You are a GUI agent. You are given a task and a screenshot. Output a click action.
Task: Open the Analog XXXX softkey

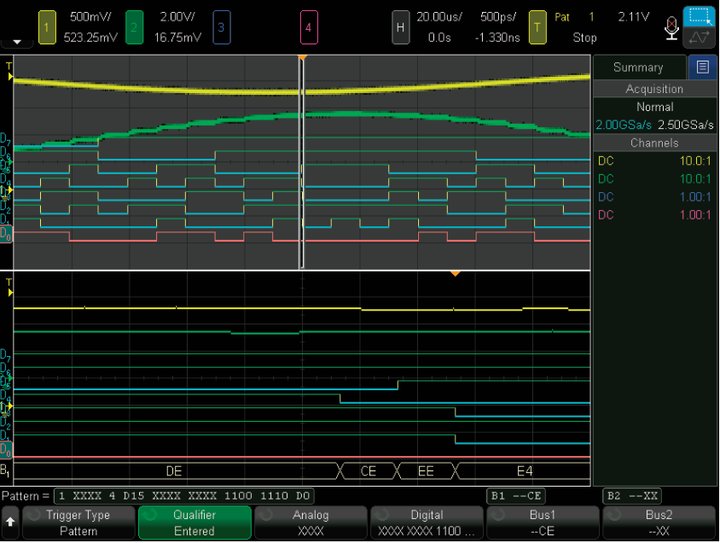pyautogui.click(x=311, y=523)
